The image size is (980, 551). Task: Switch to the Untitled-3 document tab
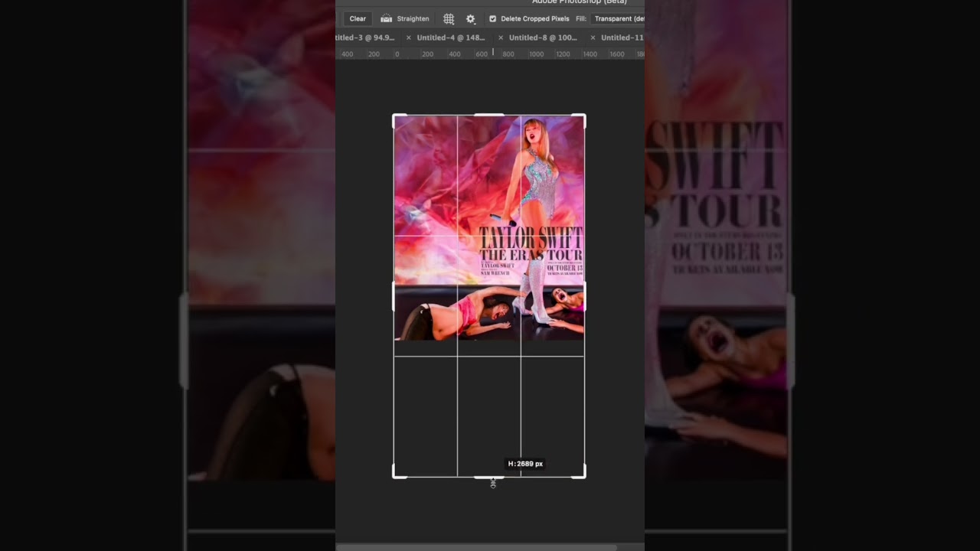click(x=365, y=37)
